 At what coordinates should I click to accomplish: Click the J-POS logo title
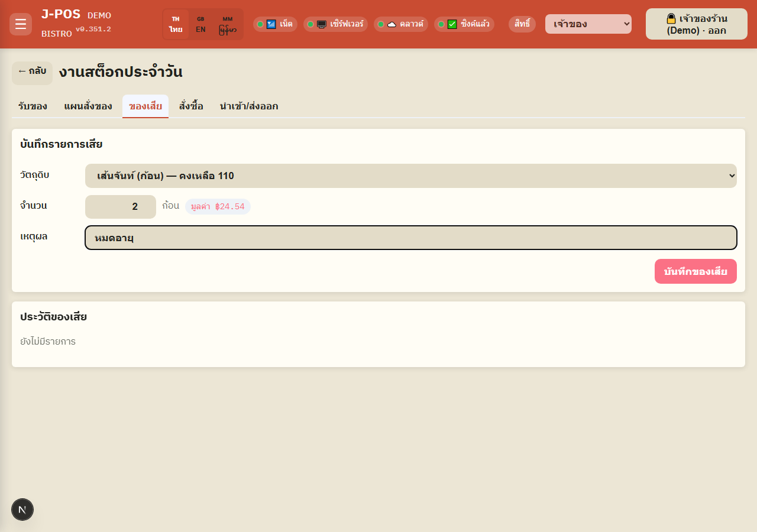tap(61, 14)
